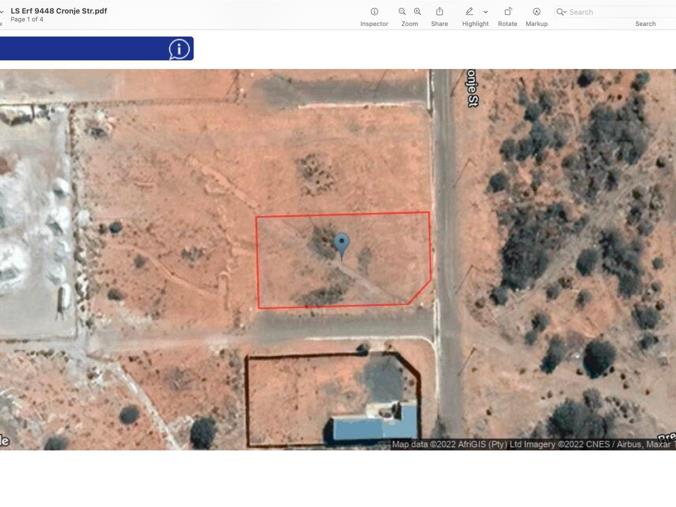Image resolution: width=676 pixels, height=507 pixels.
Task: Click the blue header banner
Action: pyautogui.click(x=97, y=48)
